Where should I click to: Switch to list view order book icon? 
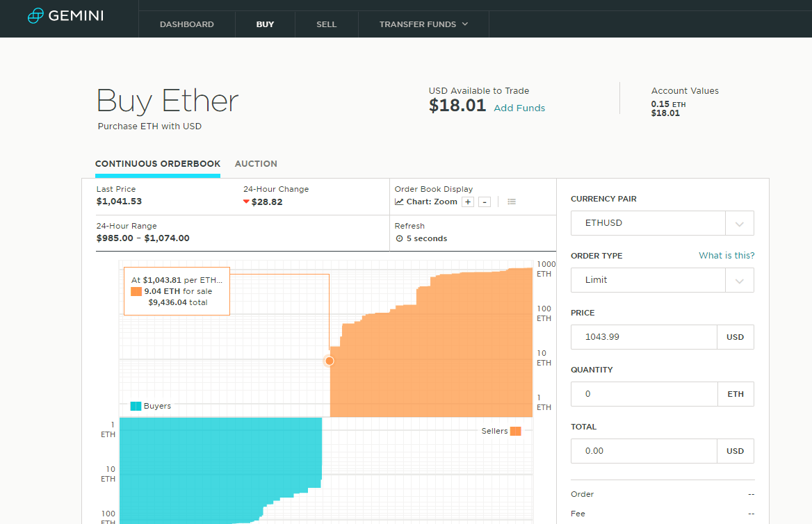coord(512,202)
